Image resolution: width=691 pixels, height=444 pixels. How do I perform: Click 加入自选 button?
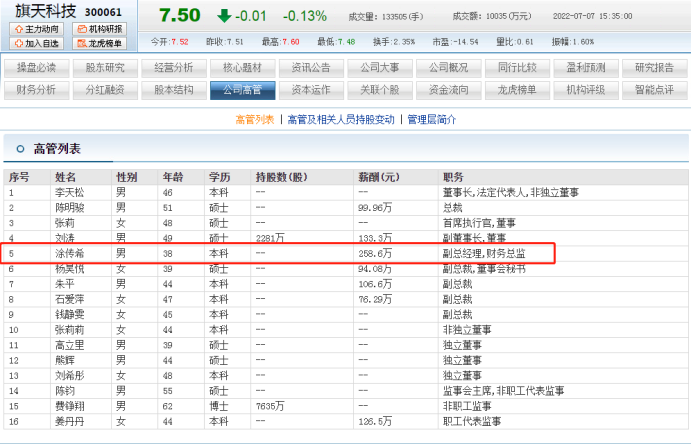point(36,43)
